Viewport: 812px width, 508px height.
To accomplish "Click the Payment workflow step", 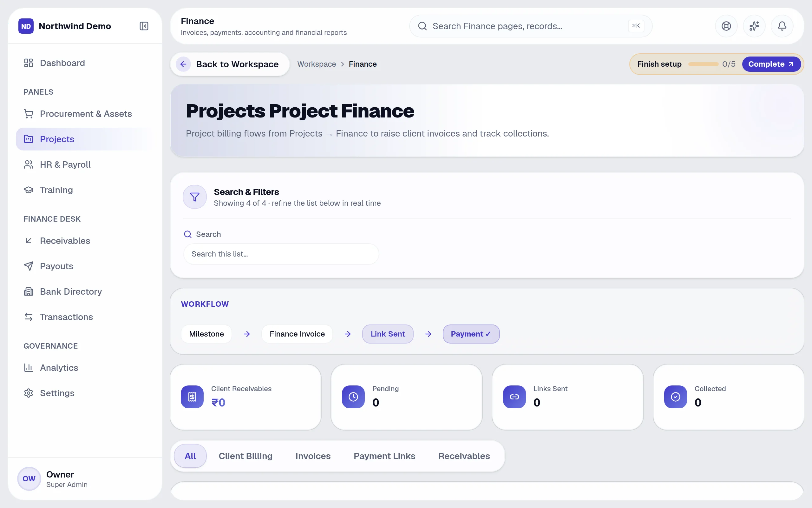I will tap(471, 334).
